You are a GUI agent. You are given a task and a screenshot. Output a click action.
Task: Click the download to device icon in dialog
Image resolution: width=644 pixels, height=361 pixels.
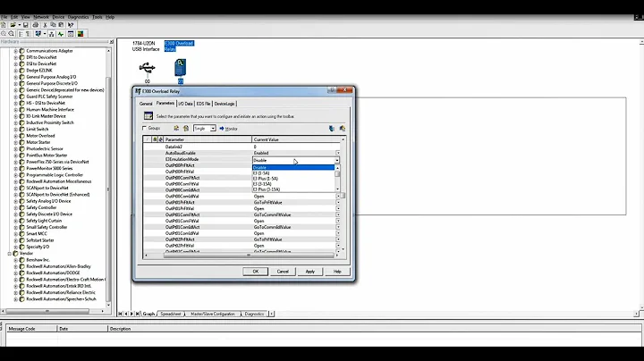click(x=342, y=129)
